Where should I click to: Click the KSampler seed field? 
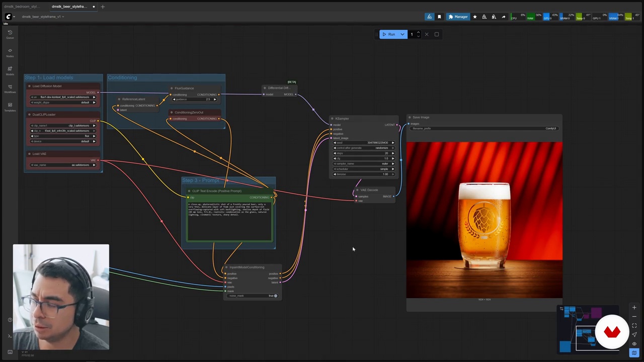click(364, 143)
